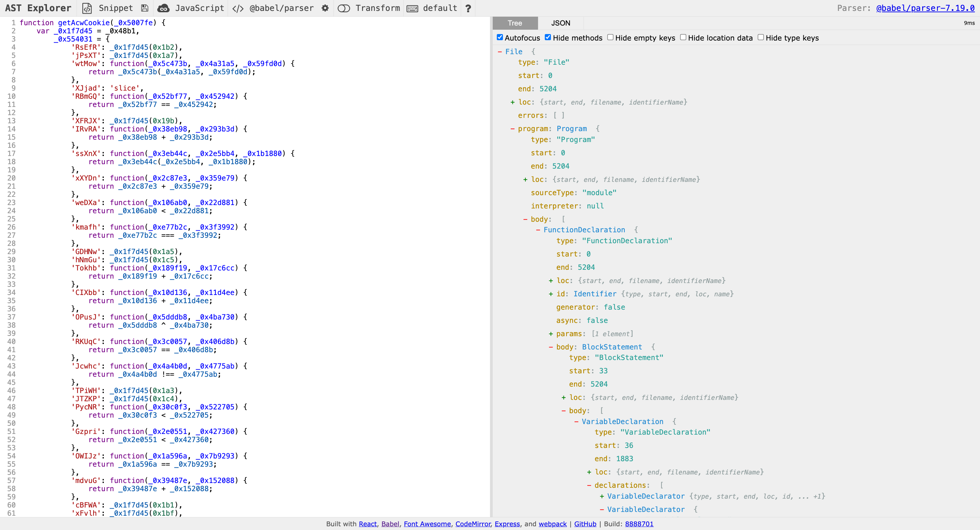The image size is (980, 530).
Task: Click the keyboard icon beside default
Action: pyautogui.click(x=412, y=8)
